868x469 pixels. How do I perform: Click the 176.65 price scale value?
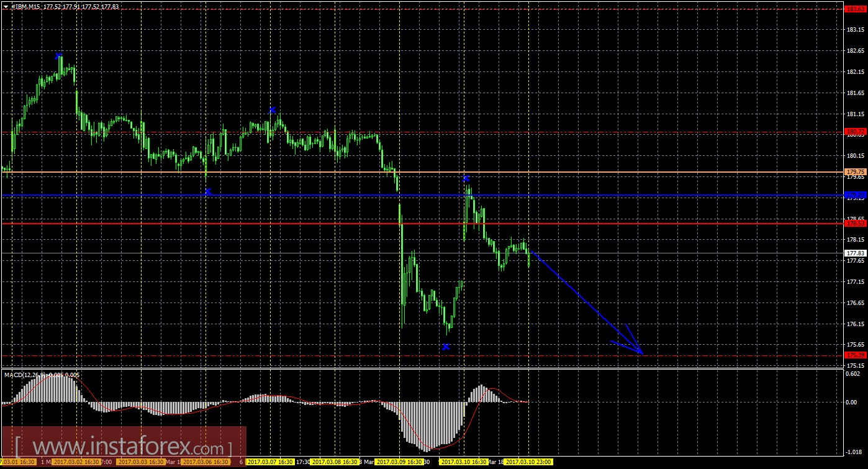pyautogui.click(x=855, y=303)
